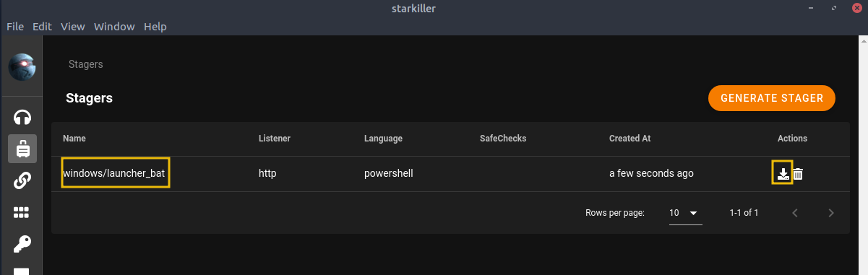Open the Window menu
The height and width of the screenshot is (275, 868).
click(114, 27)
